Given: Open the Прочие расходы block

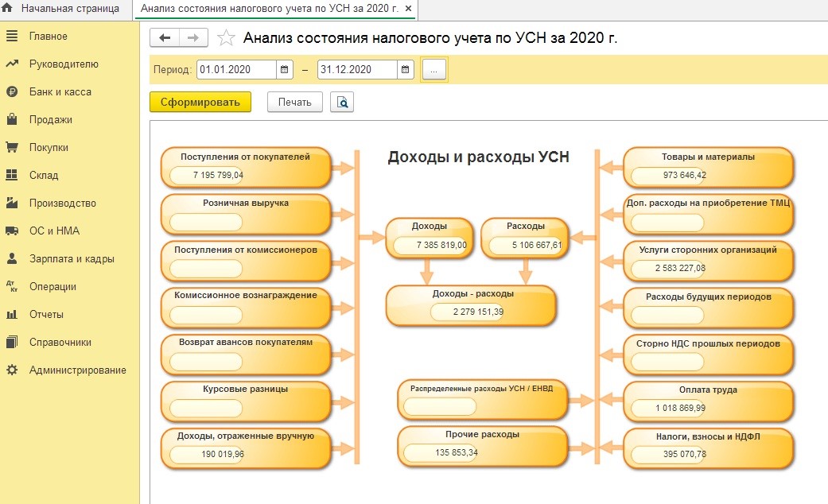Looking at the screenshot, I should point(482,446).
